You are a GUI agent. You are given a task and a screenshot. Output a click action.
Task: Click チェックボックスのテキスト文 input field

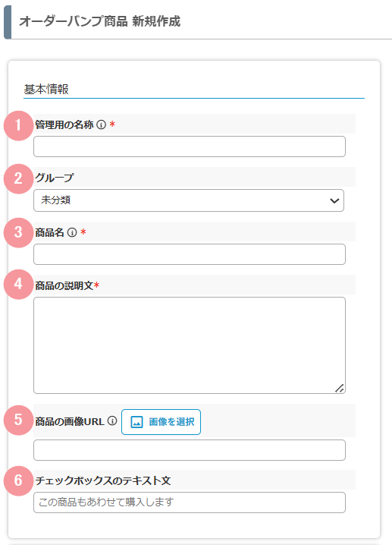190,502
